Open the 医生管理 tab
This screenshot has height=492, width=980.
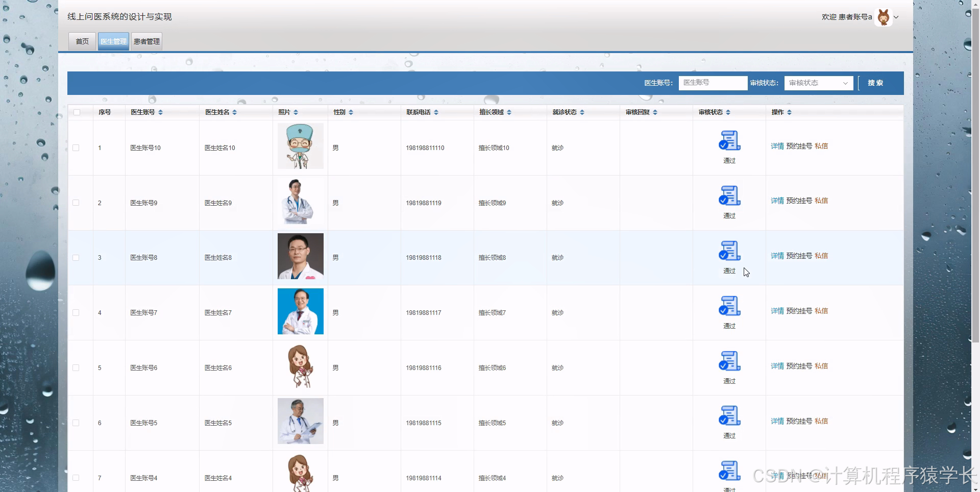[113, 41]
